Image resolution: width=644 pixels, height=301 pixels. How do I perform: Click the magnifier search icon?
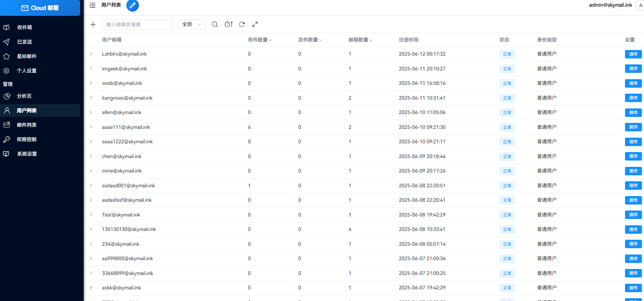215,24
